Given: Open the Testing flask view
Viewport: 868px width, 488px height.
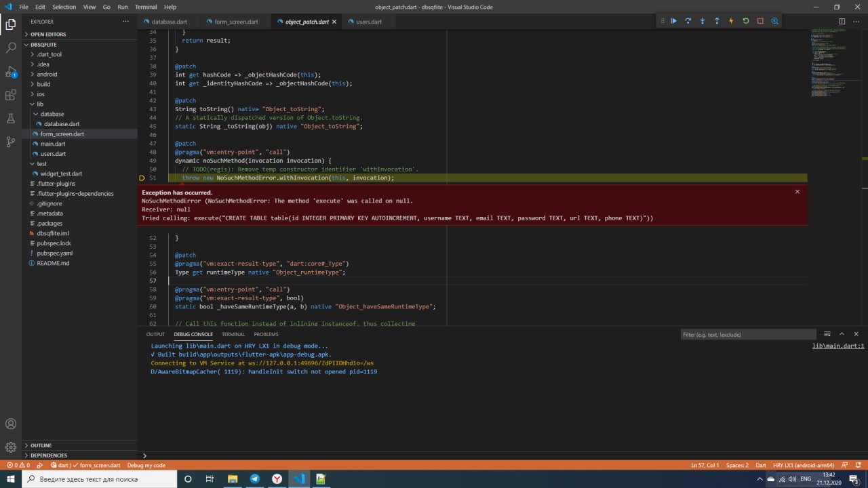Looking at the screenshot, I should click(11, 118).
